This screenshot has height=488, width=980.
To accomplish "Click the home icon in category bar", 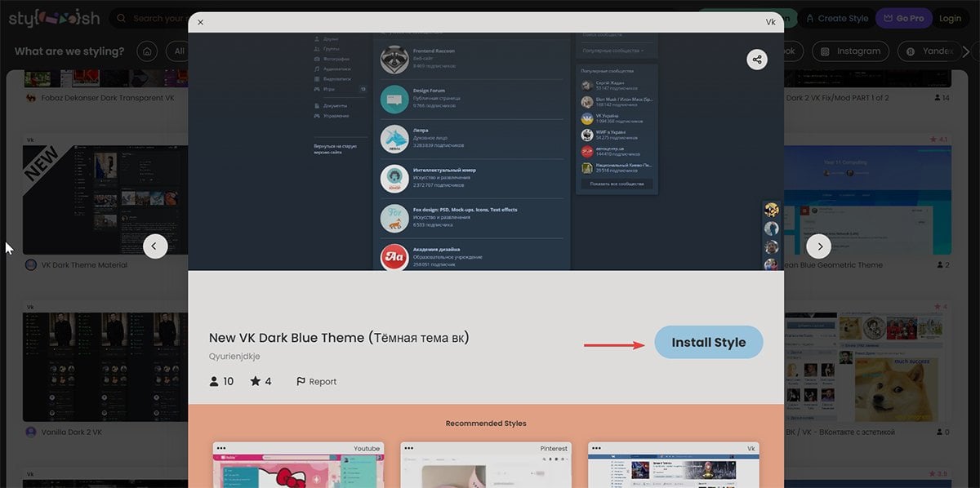I will coord(147,51).
